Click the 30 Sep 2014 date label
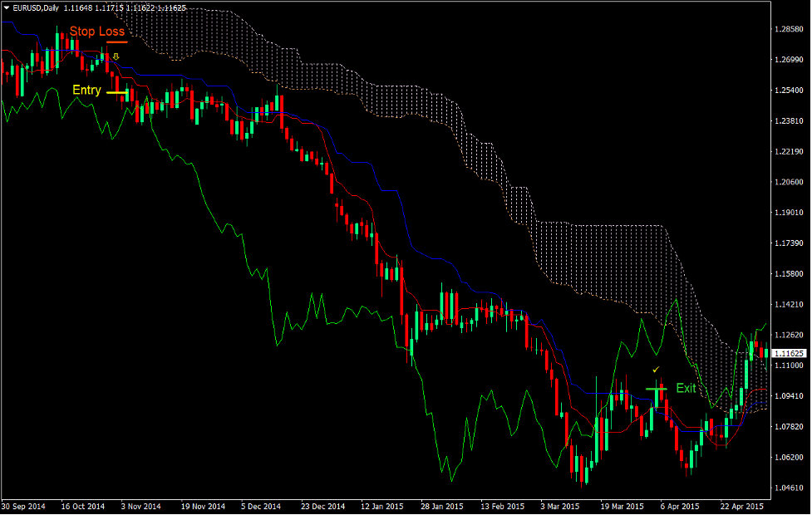 coord(25,505)
